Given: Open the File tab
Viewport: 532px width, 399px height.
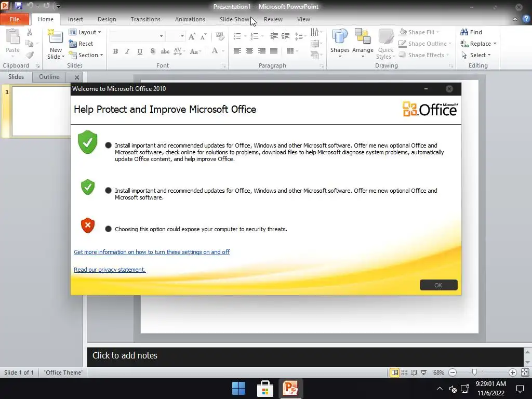Looking at the screenshot, I should point(15,19).
